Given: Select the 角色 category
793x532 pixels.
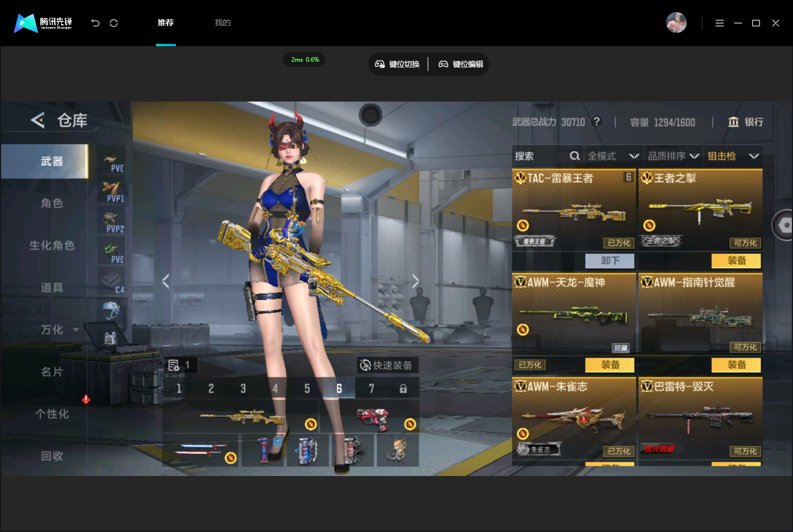Looking at the screenshot, I should [52, 203].
